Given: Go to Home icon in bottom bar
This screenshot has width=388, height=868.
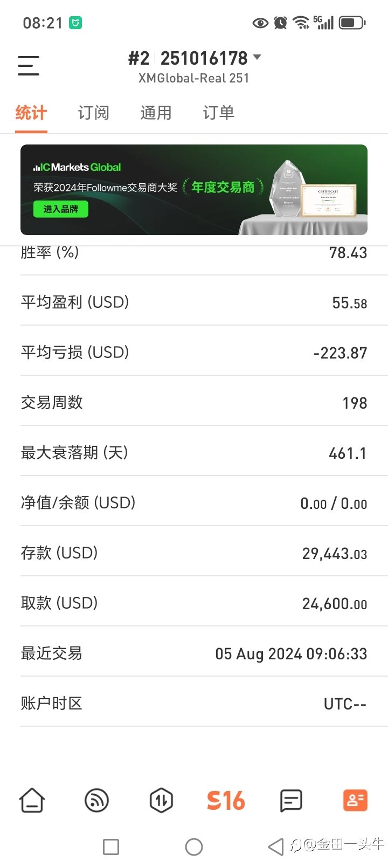Looking at the screenshot, I should tap(32, 800).
